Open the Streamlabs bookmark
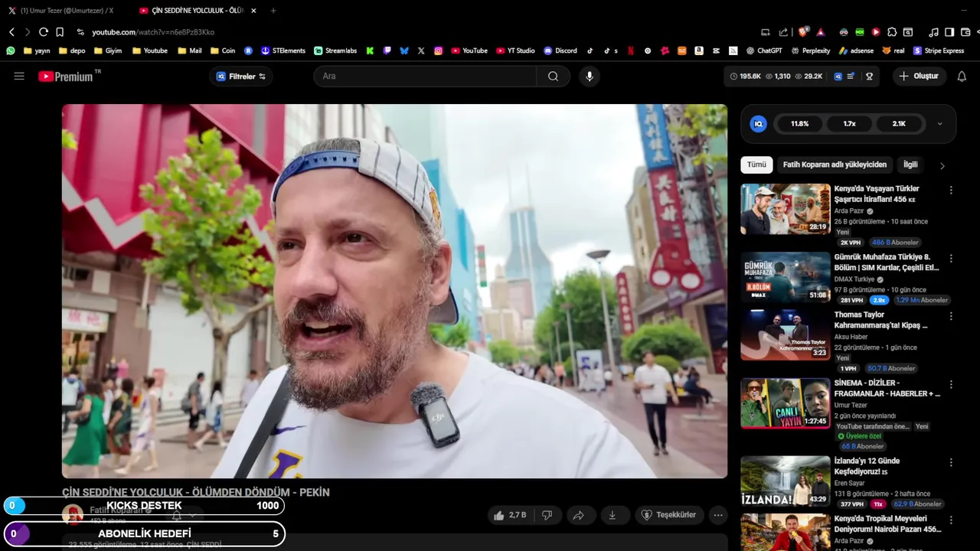The image size is (980, 551). pos(335,51)
